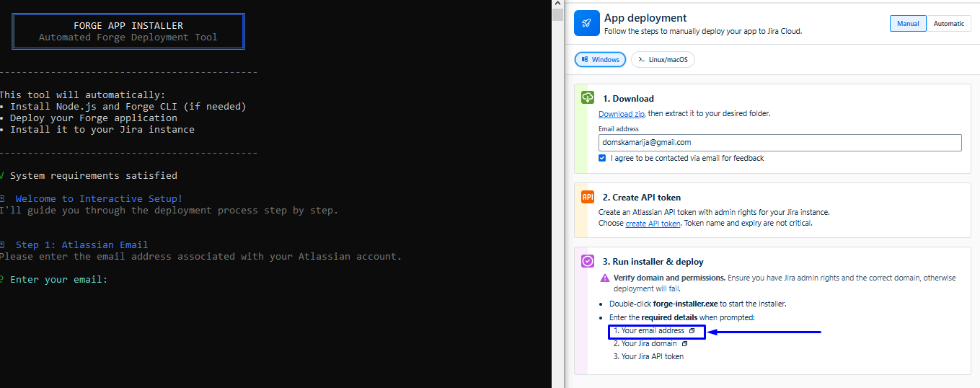
Task: Click the rocket App deployment icon
Action: (x=587, y=24)
